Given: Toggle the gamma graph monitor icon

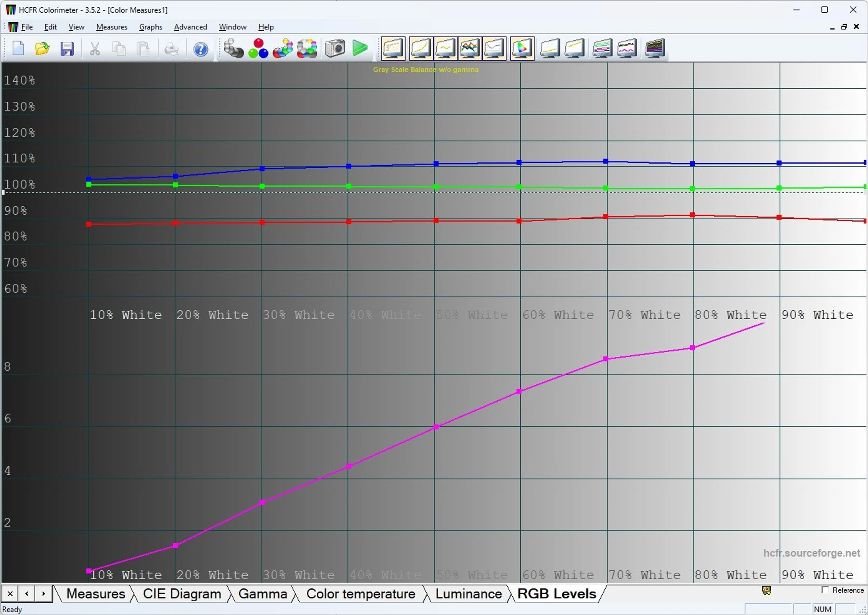Looking at the screenshot, I should (x=445, y=48).
